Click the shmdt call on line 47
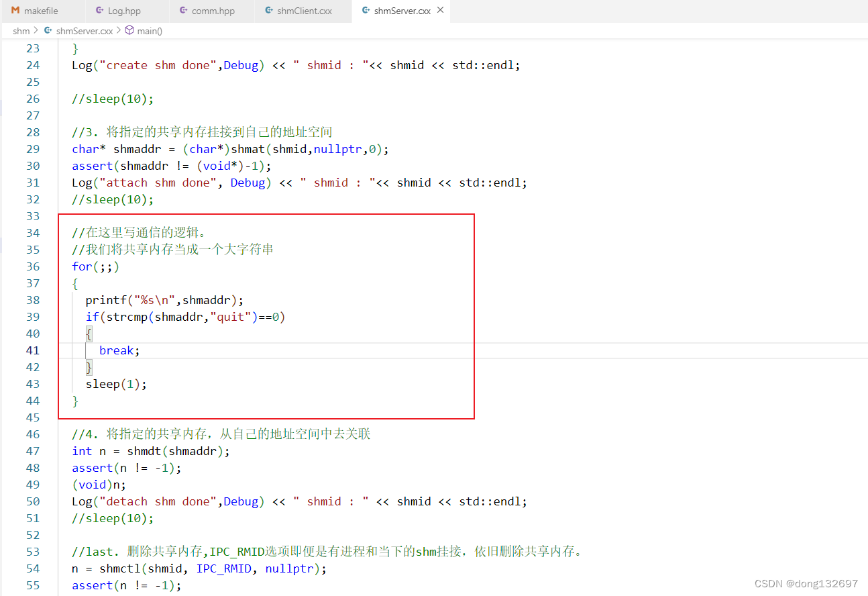This screenshot has height=596, width=868. tap(178, 451)
